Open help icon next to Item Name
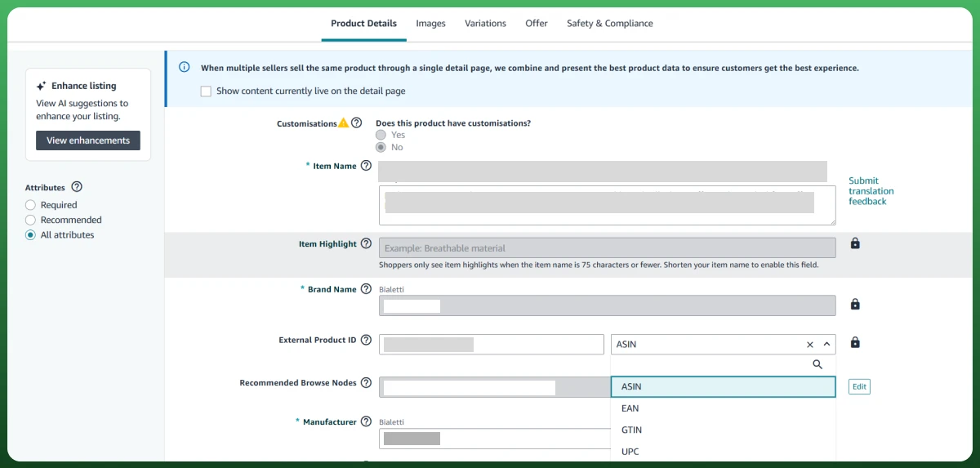The height and width of the screenshot is (468, 980). pos(366,166)
